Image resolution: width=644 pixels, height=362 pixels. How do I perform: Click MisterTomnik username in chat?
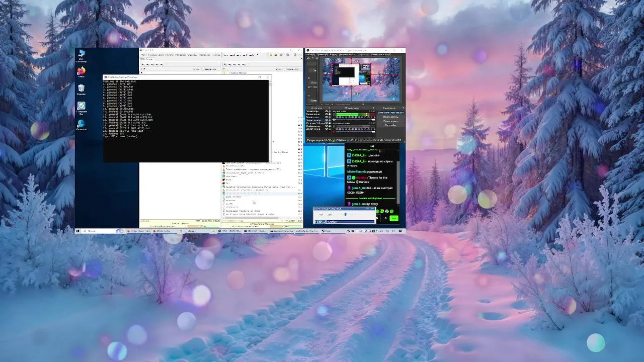tap(356, 171)
